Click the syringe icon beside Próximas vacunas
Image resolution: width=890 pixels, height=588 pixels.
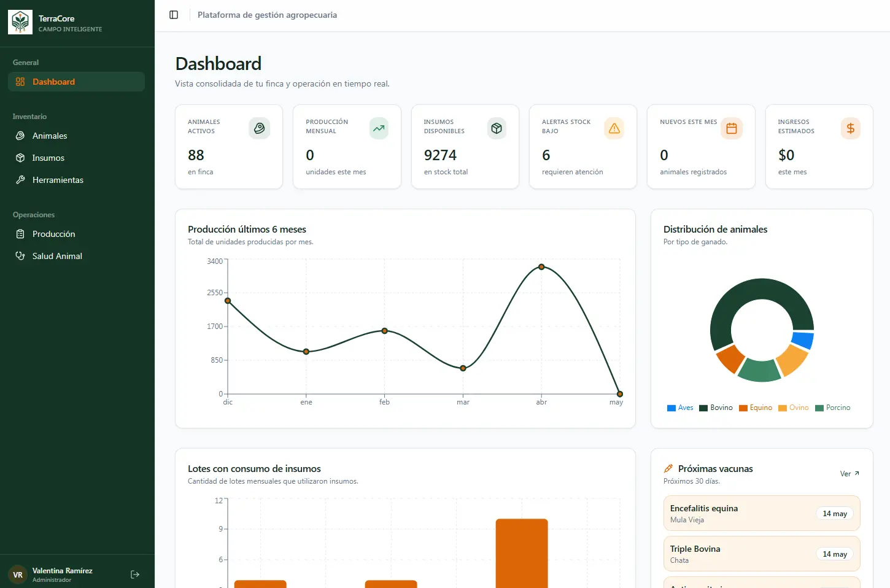(x=668, y=468)
